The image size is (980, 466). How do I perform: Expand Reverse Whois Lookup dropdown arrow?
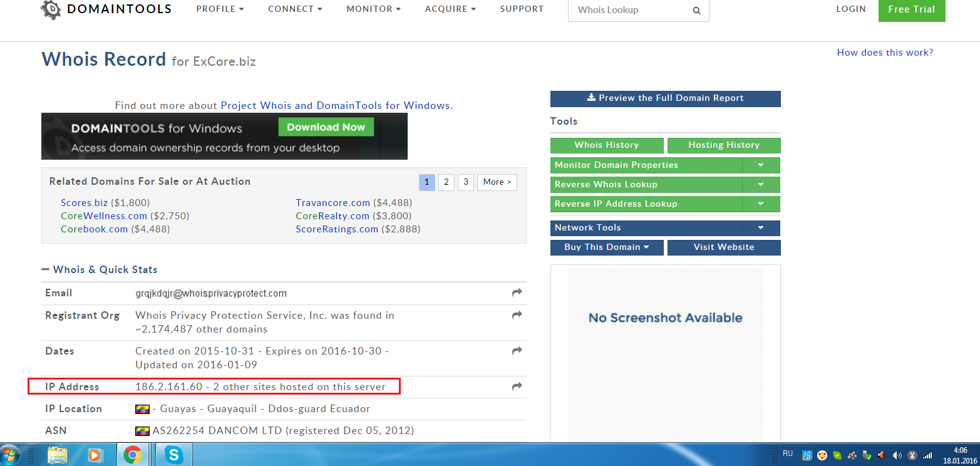(x=761, y=185)
